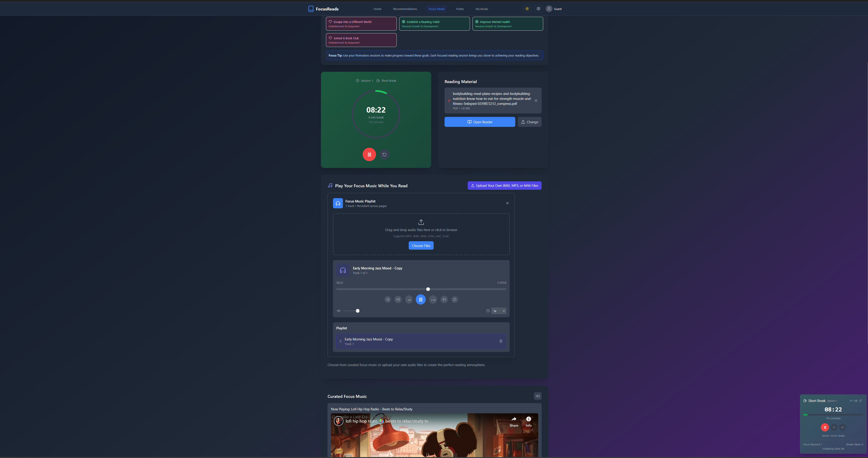Screen dimensions: 868x458
Task: Collapse the floating Short Break timer widget
Action: pos(861,401)
